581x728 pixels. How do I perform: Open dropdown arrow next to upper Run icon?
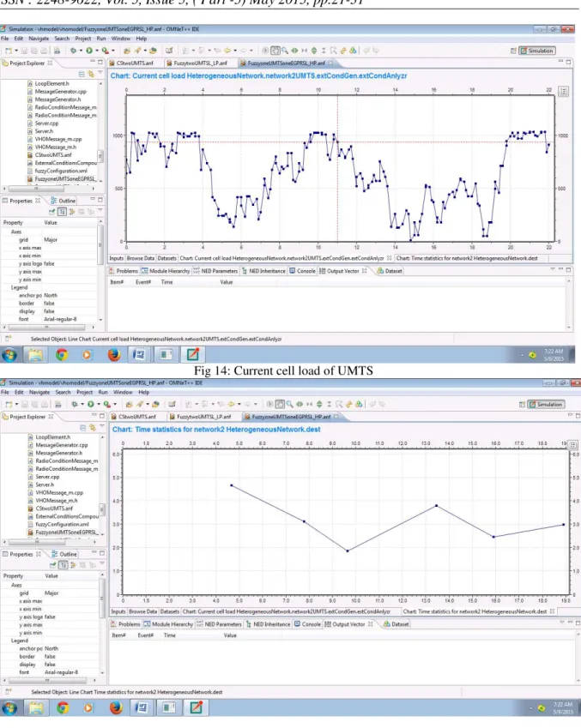click(97, 51)
